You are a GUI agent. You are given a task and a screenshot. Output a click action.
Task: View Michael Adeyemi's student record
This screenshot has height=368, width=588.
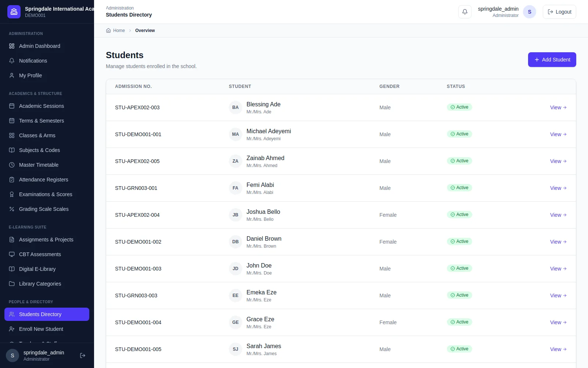[x=558, y=134]
